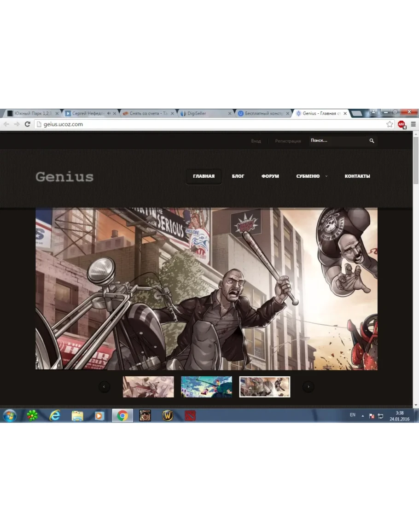Viewport: 419px width, 532px height.
Task: Open the Chrome hamburger menu
Action: click(x=413, y=124)
